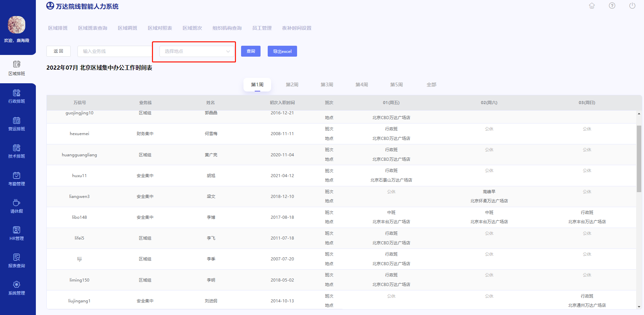Click the home icon in header
The width and height of the screenshot is (644, 315).
point(592,6)
